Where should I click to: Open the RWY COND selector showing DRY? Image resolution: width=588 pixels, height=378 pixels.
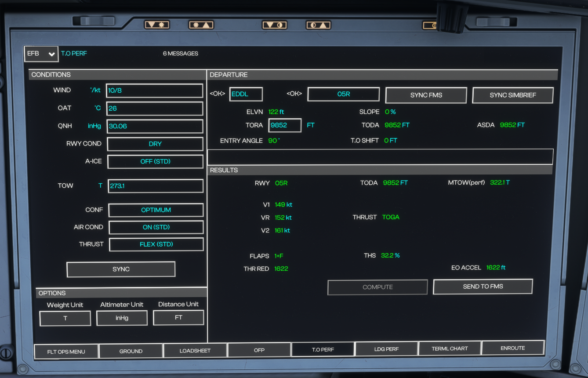pos(155,144)
